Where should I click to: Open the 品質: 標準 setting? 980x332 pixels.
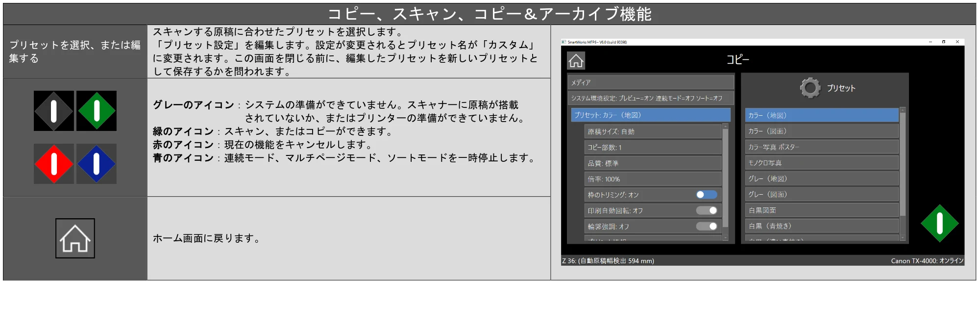(653, 163)
